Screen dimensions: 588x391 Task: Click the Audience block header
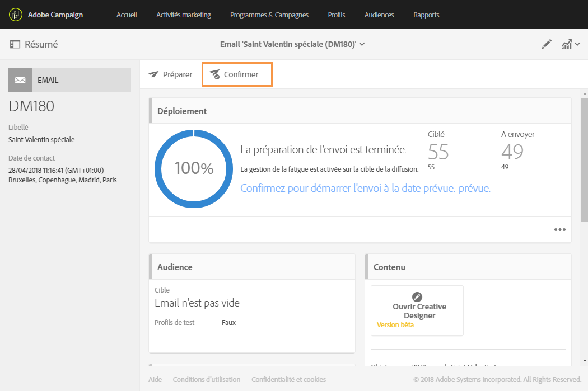252,267
